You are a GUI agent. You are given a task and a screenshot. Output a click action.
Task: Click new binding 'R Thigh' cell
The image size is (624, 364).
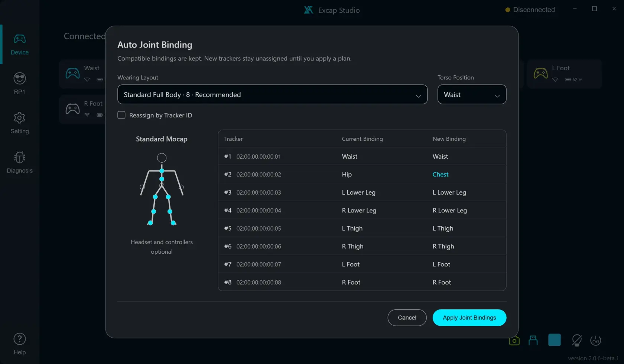[443, 246]
